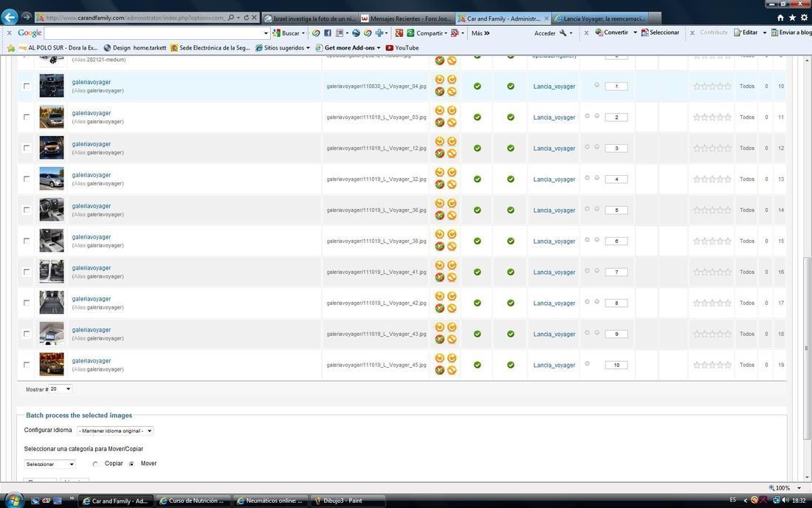This screenshot has width=812, height=508.
Task: Click the top-right orange icon for Voyager_43.jpg
Action: 452,327
